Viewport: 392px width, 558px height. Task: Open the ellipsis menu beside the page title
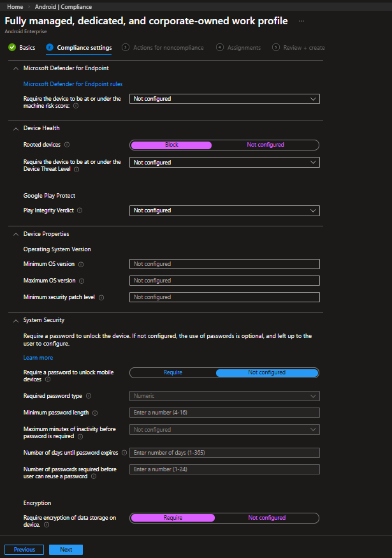[x=301, y=21]
